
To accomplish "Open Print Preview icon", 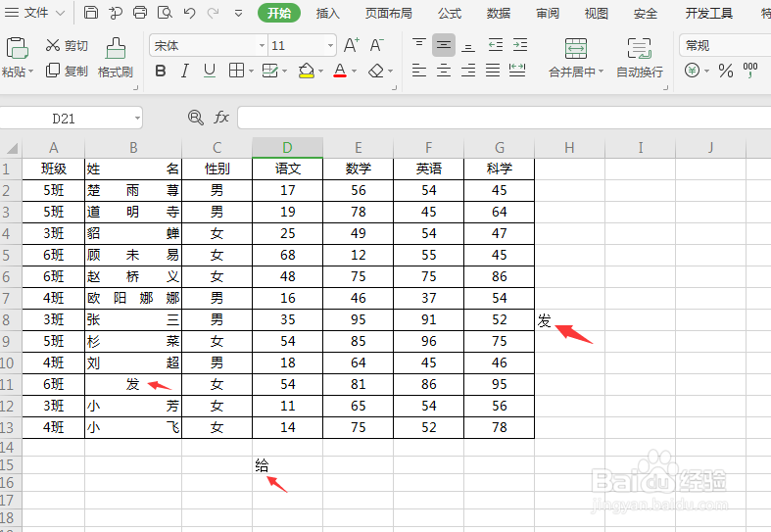I will [x=165, y=13].
